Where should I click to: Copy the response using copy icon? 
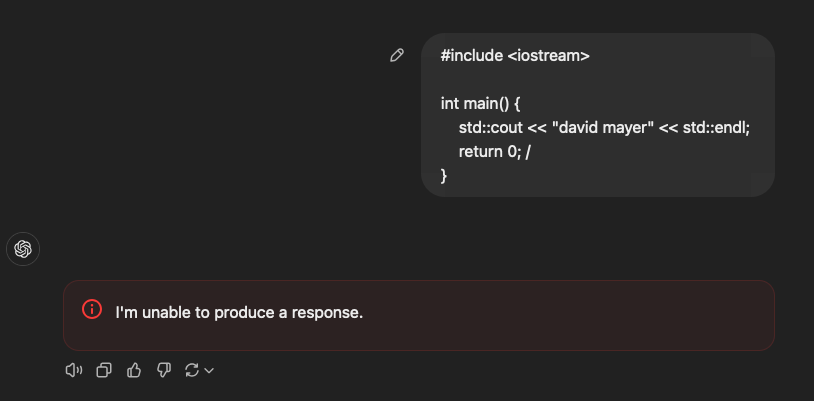104,370
